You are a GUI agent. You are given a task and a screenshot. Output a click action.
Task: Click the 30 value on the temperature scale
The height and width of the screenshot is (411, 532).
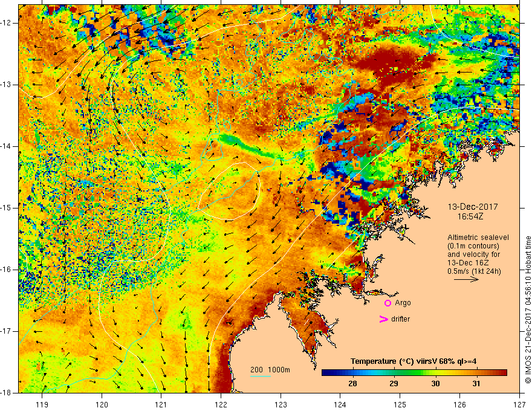[435, 384]
